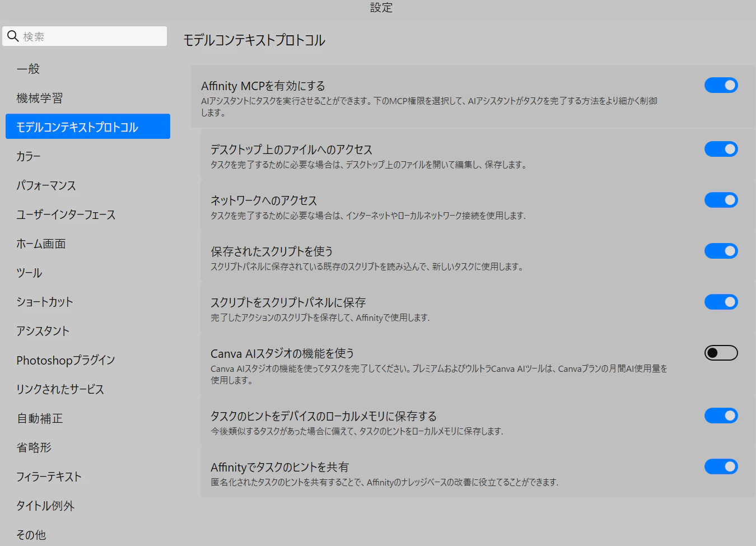756x546 pixels.
Task: Open the ショートカット settings category
Action: [88, 302]
